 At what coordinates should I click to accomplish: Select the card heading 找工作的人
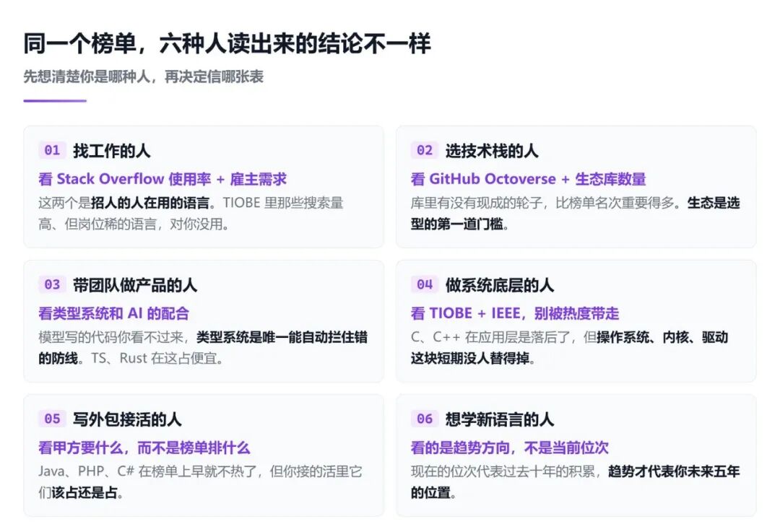(111, 151)
